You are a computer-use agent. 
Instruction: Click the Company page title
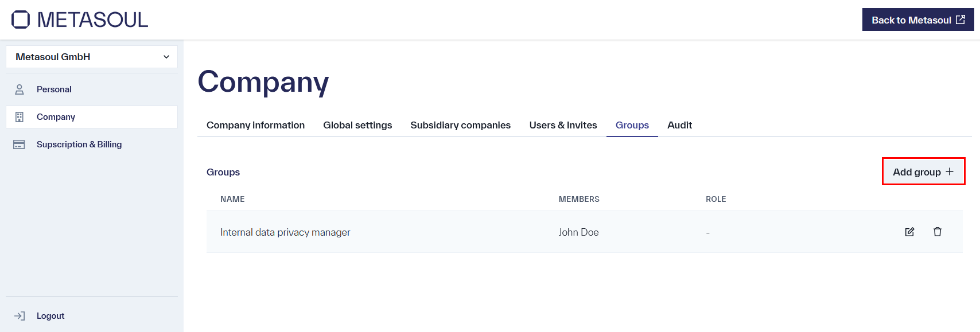click(x=263, y=82)
